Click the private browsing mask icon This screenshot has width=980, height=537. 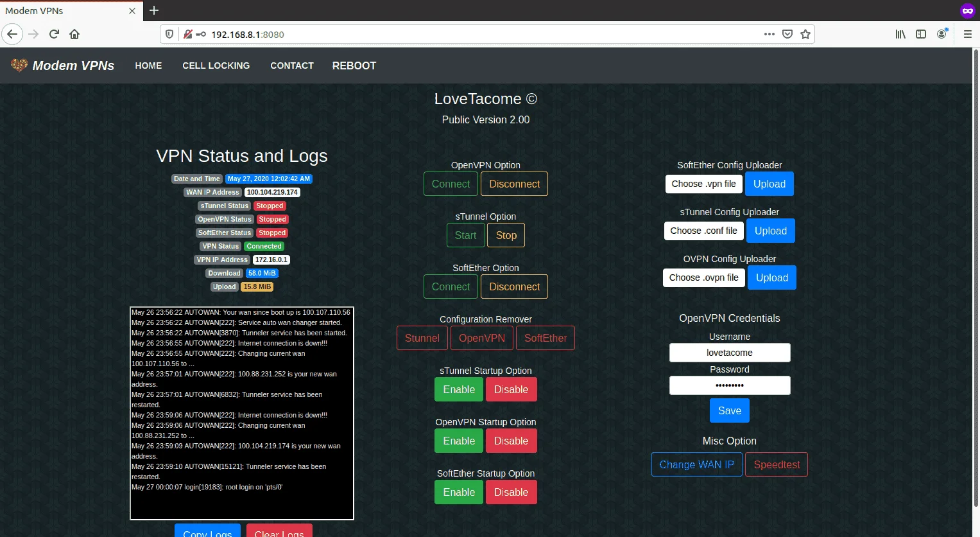tap(967, 10)
